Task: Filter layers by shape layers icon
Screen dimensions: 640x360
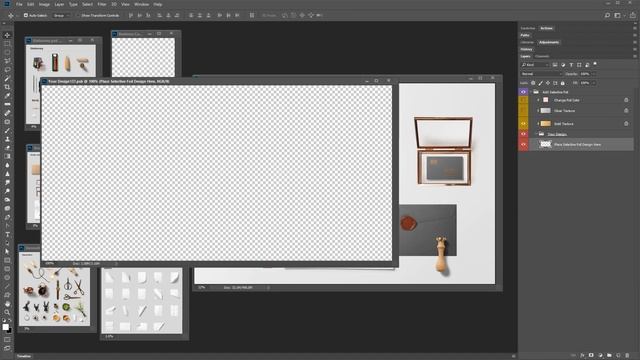Action: (x=579, y=64)
